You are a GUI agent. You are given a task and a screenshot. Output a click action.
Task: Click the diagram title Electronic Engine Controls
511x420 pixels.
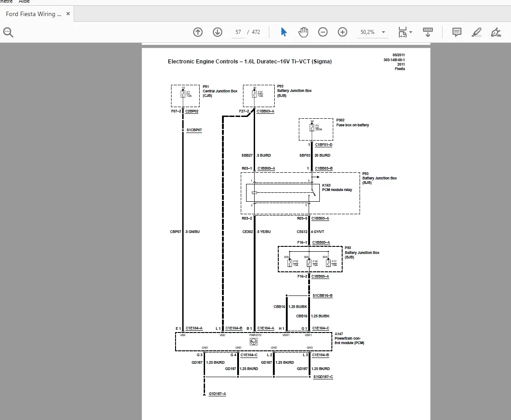tap(250, 61)
